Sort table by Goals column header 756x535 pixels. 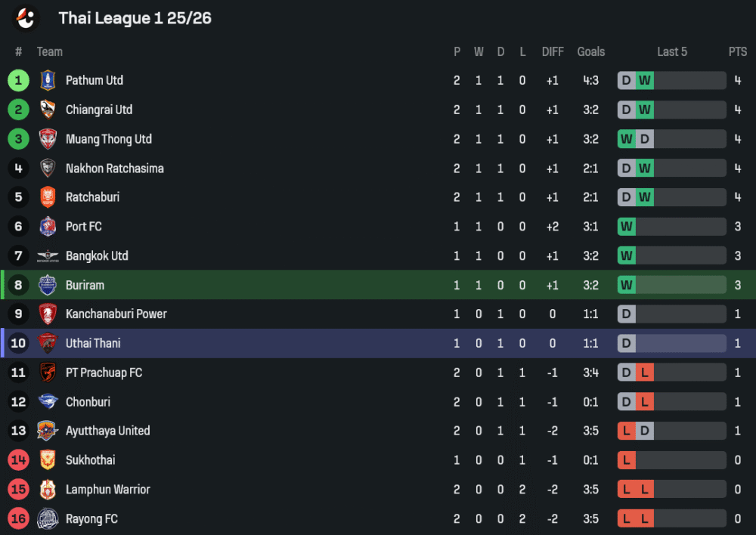point(590,52)
